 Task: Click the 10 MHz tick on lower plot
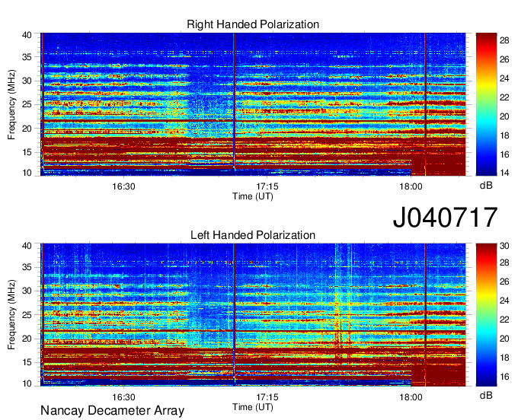[27, 383]
